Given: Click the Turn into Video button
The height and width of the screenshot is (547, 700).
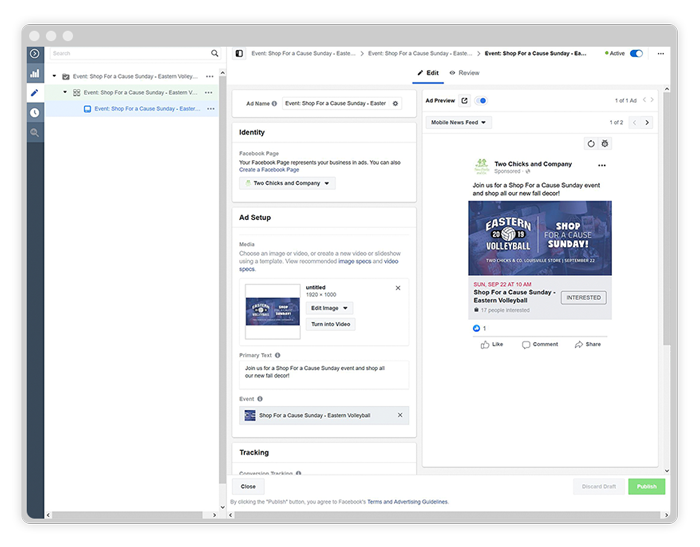Looking at the screenshot, I should coord(330,325).
